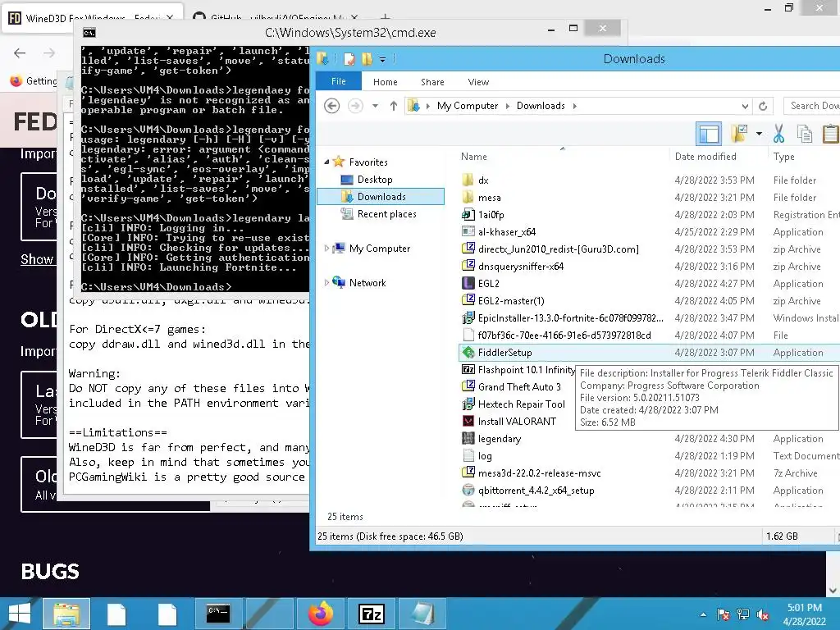Expand Network tree node
The width and height of the screenshot is (840, 630).
point(326,282)
